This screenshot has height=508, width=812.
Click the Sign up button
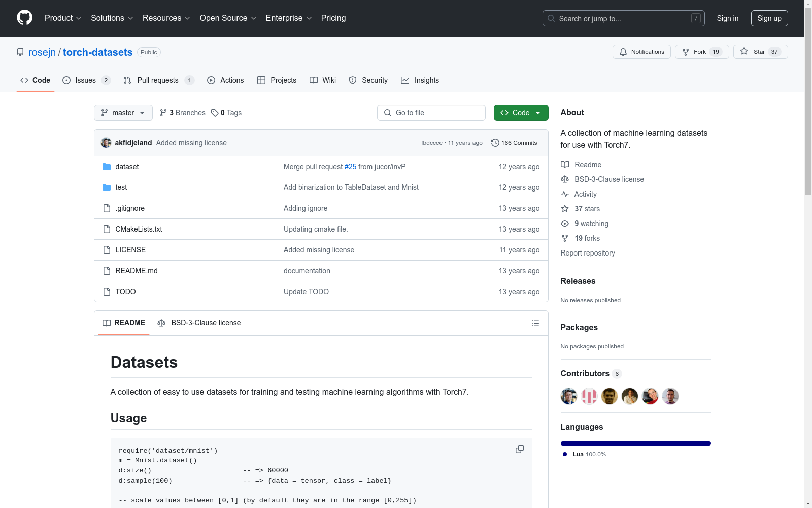tap(769, 18)
